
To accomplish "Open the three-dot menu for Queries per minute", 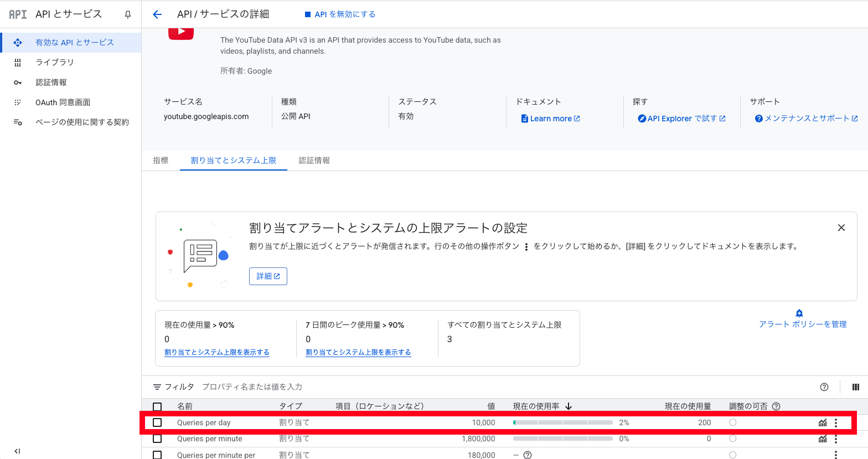I will point(835,439).
